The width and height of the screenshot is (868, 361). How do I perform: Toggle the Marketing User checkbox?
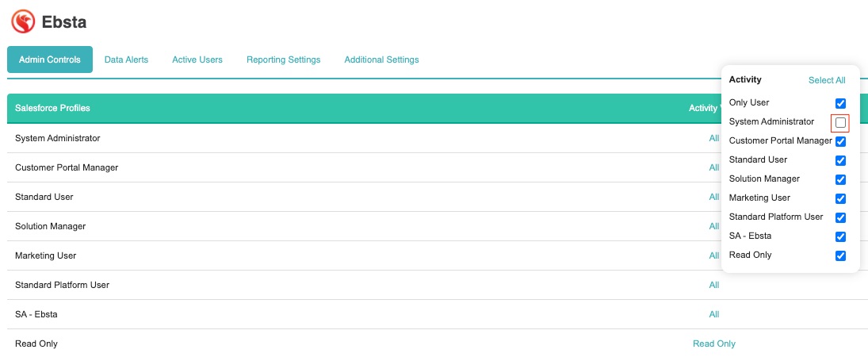click(x=840, y=198)
